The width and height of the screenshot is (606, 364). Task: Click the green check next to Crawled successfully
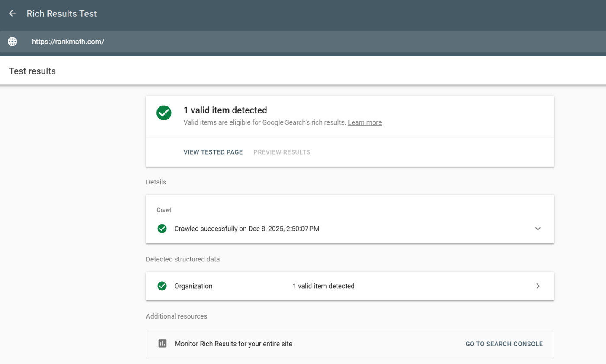click(162, 229)
